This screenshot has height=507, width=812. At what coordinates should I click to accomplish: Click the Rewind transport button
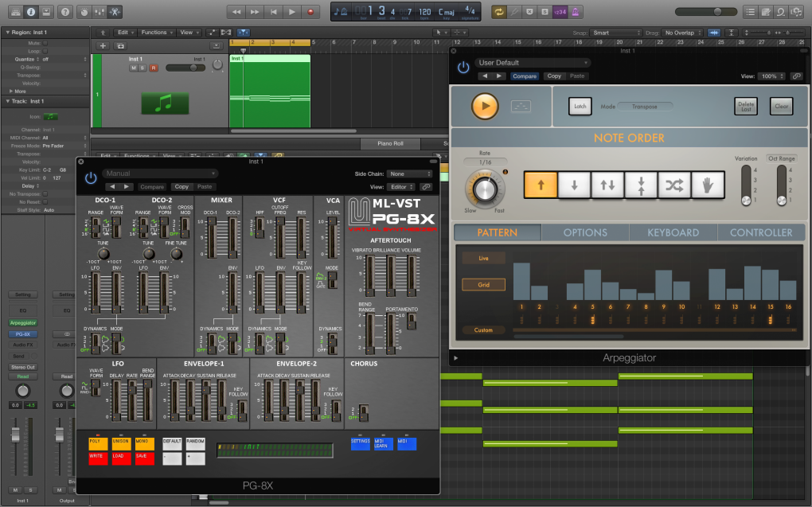click(x=236, y=11)
